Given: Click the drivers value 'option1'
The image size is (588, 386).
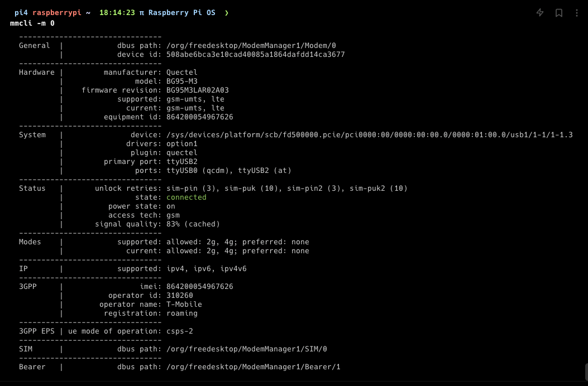Looking at the screenshot, I should (182, 144).
